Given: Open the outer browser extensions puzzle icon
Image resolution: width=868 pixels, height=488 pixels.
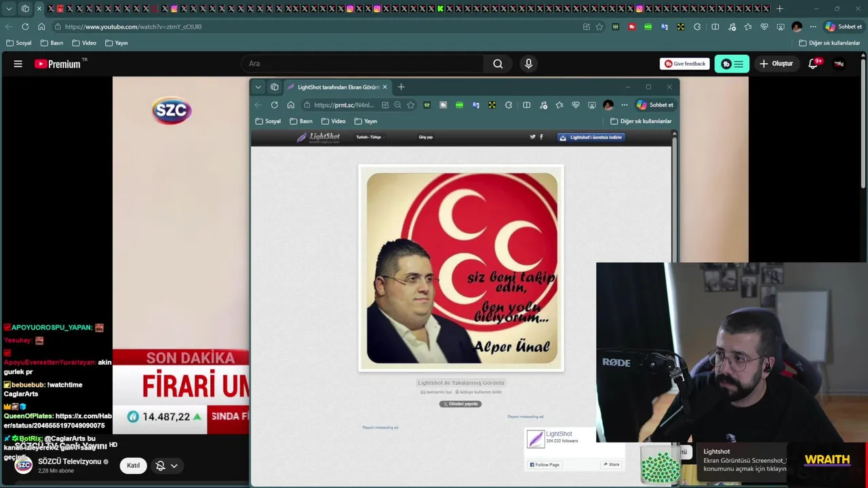Looking at the screenshot, I should pos(697,26).
